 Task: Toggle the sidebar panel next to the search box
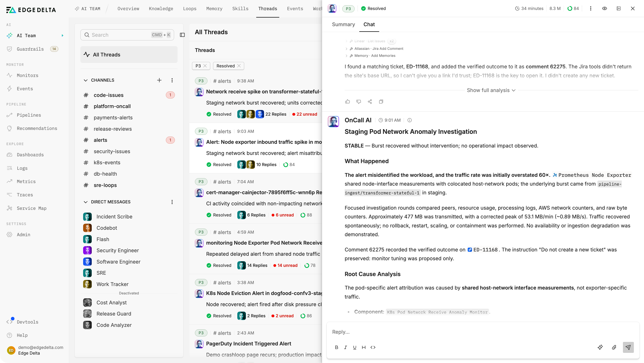tap(182, 35)
